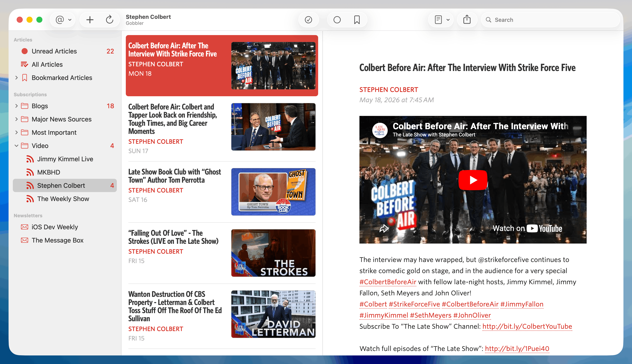Click the article title in reading pane
Screen dimensions: 632x364
467,68
